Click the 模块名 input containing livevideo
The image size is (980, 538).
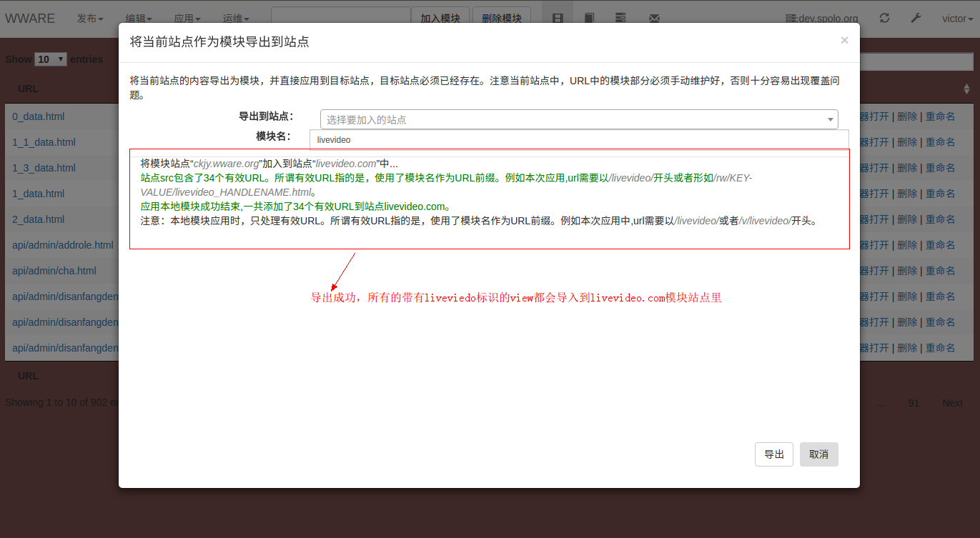pos(579,140)
